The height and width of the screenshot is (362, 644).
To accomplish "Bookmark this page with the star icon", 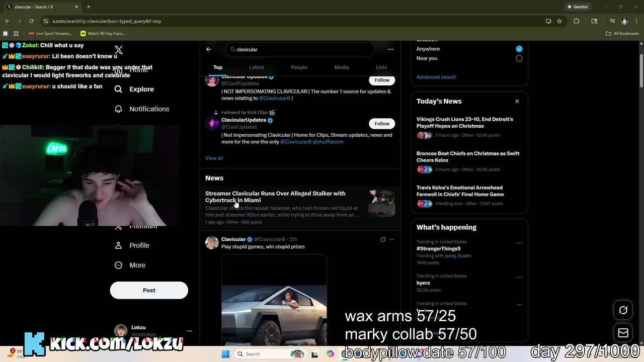I will point(559,21).
